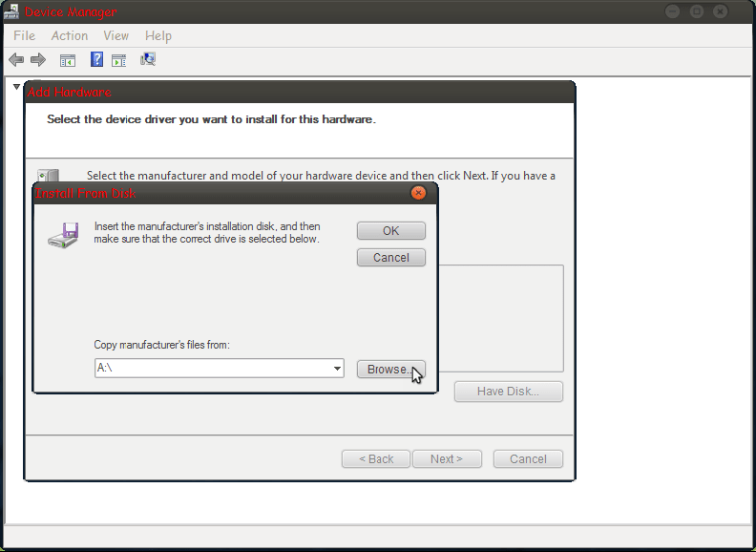
Task: Close the Device Manager window
Action: coord(721,11)
